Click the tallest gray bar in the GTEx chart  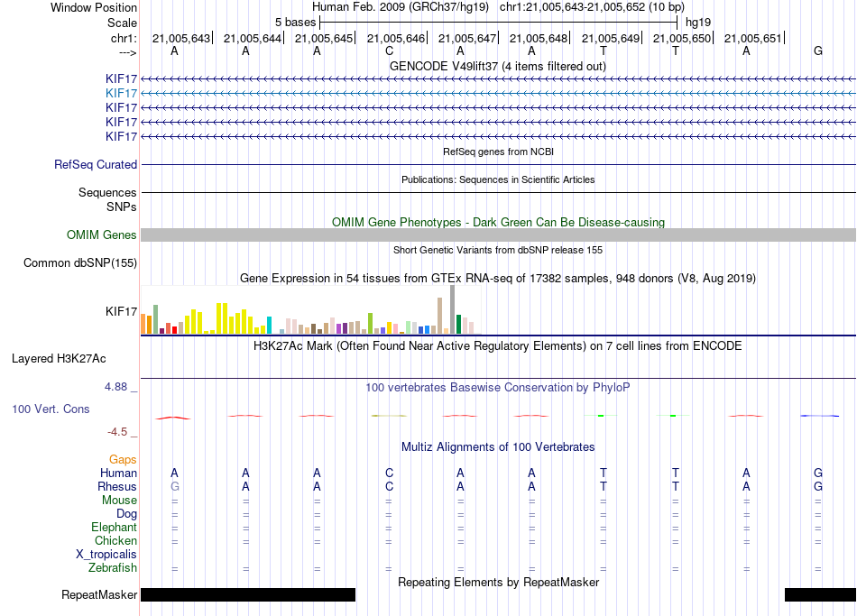(453, 309)
